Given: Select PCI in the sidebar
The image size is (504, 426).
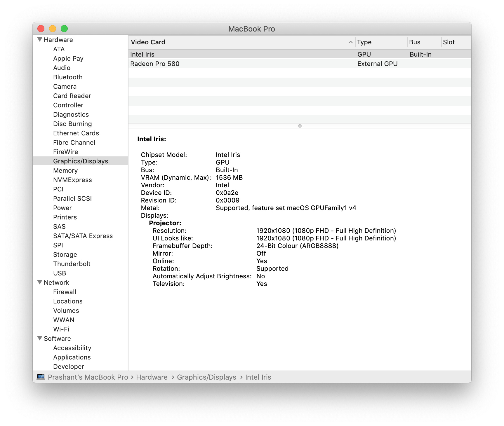Looking at the screenshot, I should [x=58, y=189].
